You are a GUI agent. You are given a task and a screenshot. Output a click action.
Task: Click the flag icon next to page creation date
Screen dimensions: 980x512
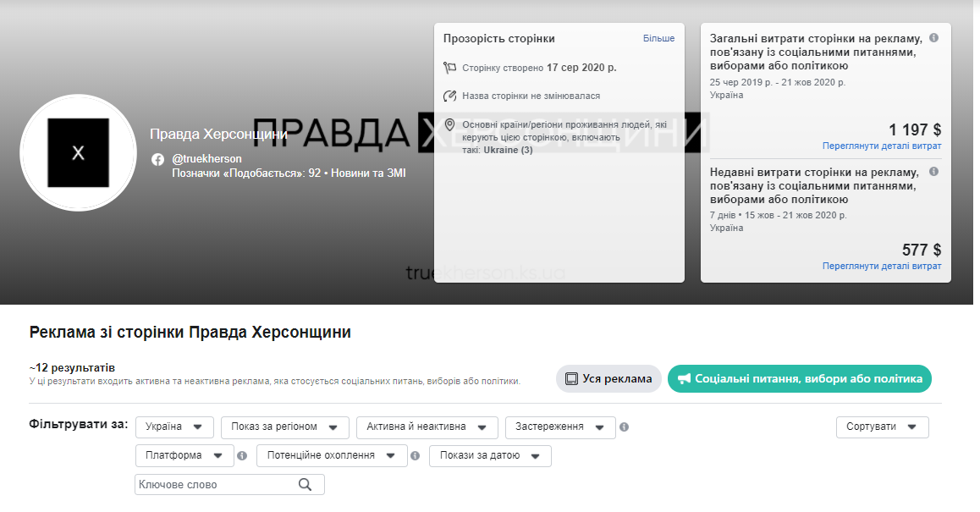(449, 68)
